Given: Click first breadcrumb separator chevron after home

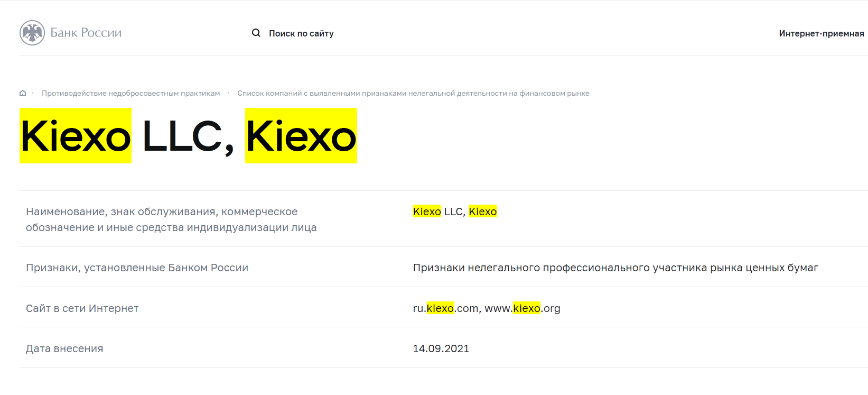Looking at the screenshot, I should click(x=33, y=94).
